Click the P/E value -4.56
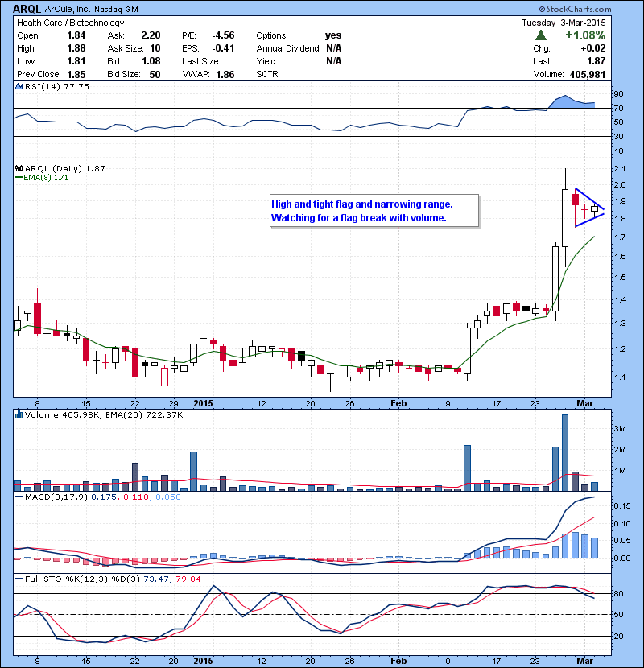 pos(223,35)
